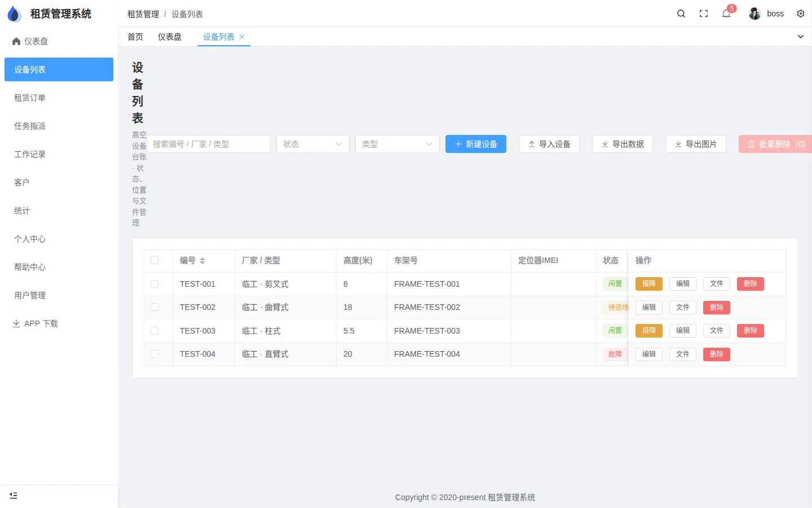Image resolution: width=812 pixels, height=508 pixels.
Task: Click the 导出图片 button
Action: 696,144
